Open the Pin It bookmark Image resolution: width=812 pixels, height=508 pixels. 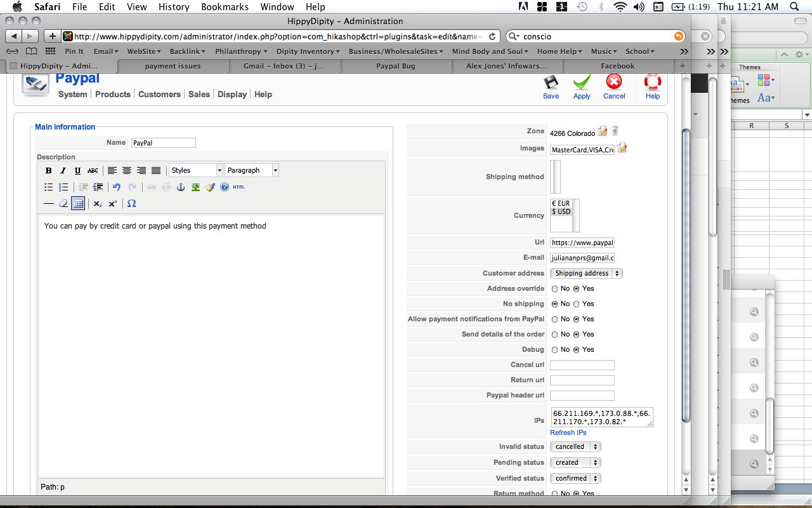click(74, 51)
